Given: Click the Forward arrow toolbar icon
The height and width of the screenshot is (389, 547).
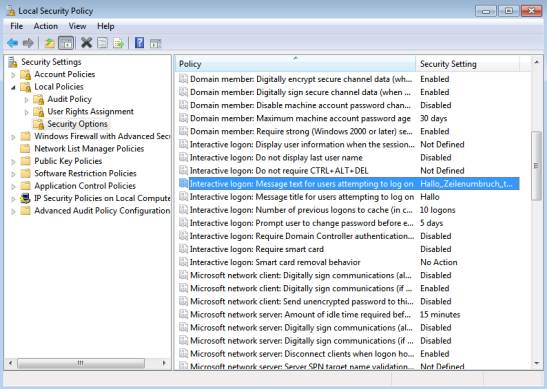Looking at the screenshot, I should (x=28, y=43).
